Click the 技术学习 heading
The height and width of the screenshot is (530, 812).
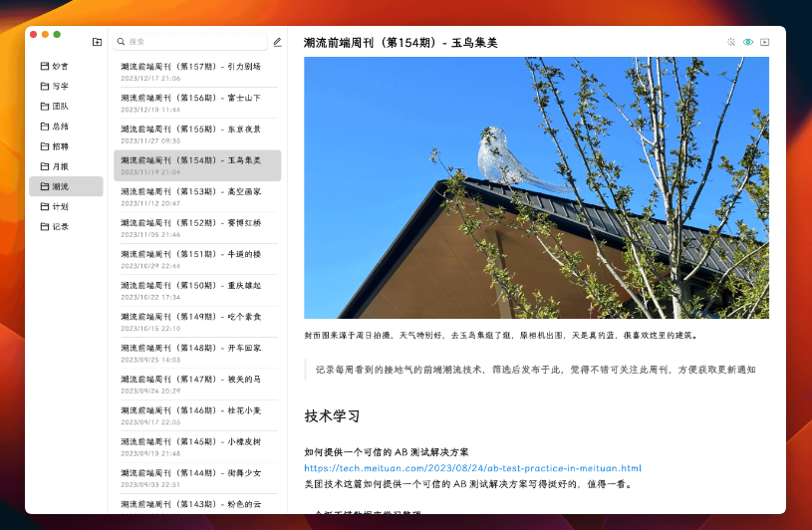[332, 416]
